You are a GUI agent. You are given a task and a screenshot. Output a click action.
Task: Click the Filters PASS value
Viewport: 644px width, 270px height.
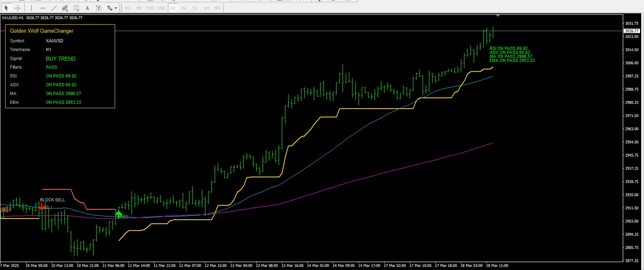pyautogui.click(x=52, y=67)
